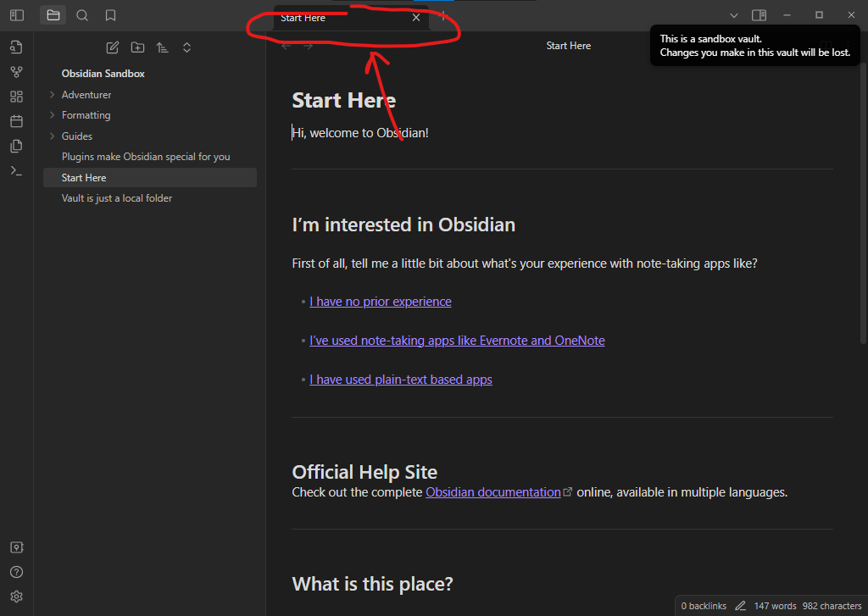
Task: Click the insert template icon in ribbon
Action: click(16, 146)
